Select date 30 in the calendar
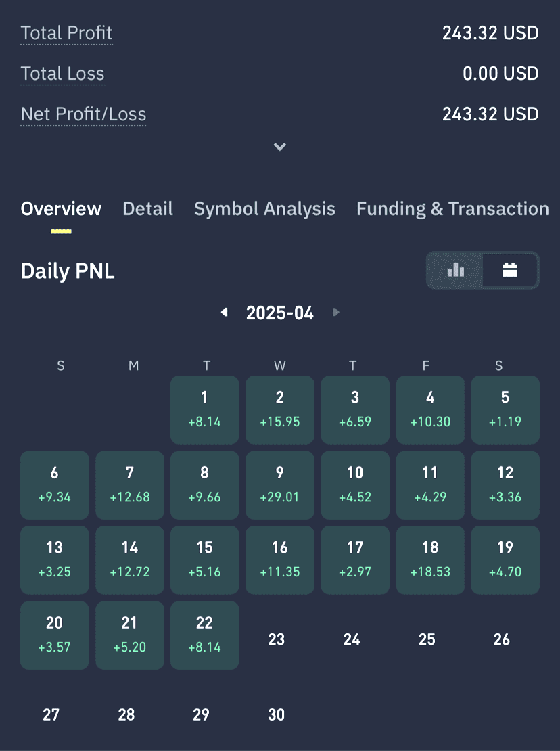 [276, 714]
